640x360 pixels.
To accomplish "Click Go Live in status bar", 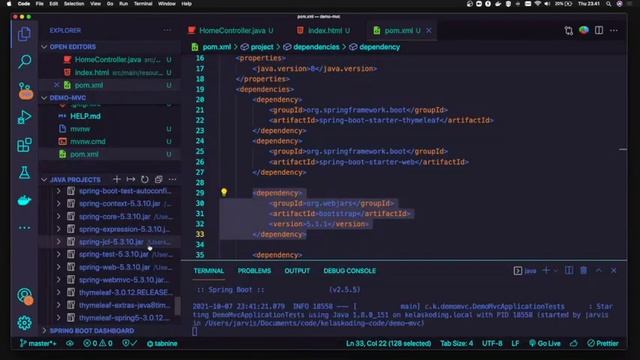I will pos(544,343).
